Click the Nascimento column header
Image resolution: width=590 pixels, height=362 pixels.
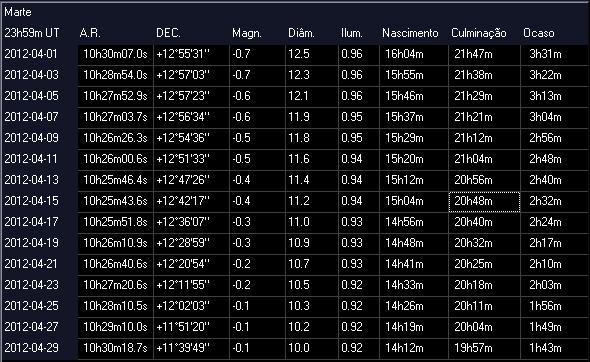pyautogui.click(x=410, y=33)
